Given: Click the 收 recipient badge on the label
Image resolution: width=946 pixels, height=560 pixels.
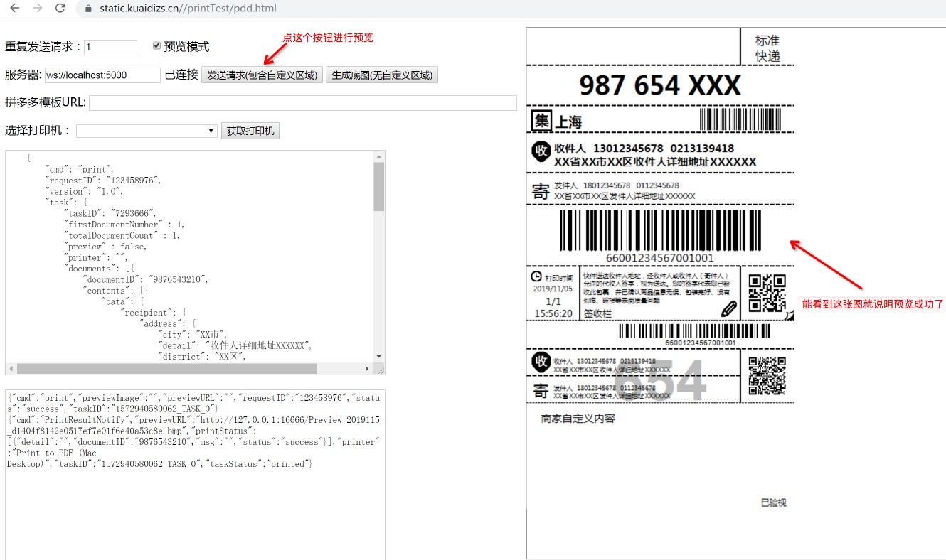Looking at the screenshot, I should [541, 152].
